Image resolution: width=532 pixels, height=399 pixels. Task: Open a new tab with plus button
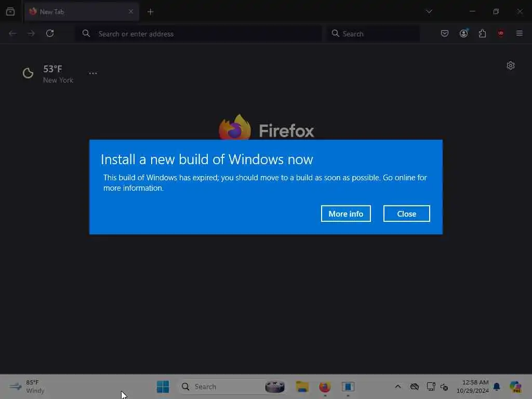click(x=150, y=12)
